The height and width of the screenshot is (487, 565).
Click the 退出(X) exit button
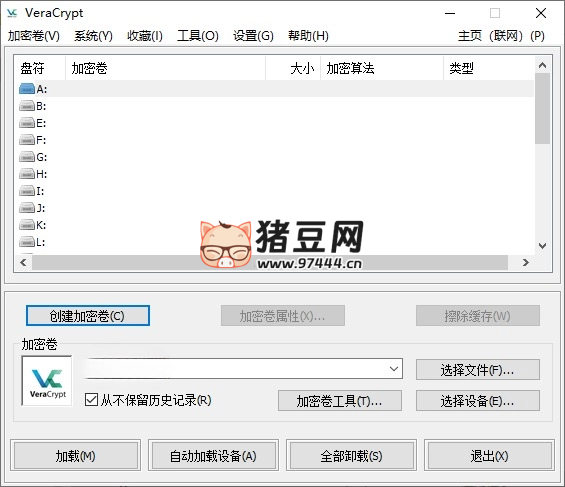coord(489,456)
